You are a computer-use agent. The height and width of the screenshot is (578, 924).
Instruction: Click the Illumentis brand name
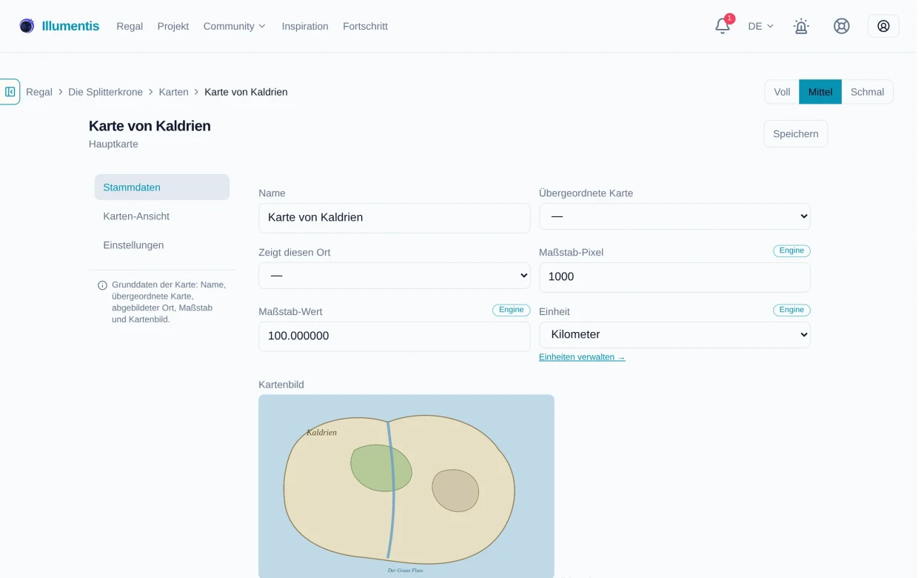coord(70,26)
